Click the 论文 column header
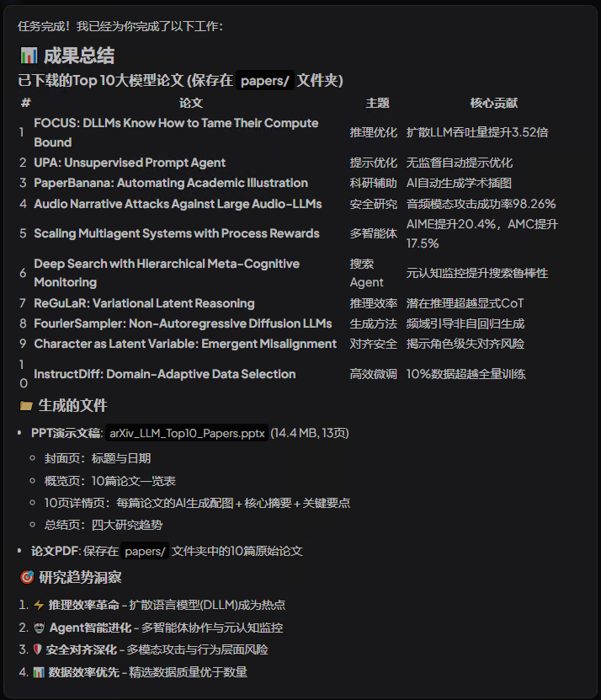Image resolution: width=601 pixels, height=700 pixels. pyautogui.click(x=191, y=103)
